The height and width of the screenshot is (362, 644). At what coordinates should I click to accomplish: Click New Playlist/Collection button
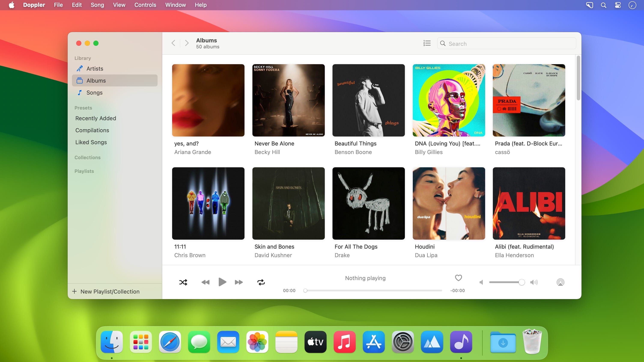(x=106, y=292)
